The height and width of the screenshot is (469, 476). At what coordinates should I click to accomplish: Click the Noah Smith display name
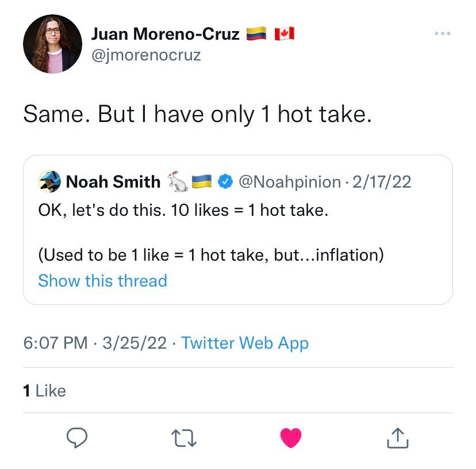click(x=113, y=182)
